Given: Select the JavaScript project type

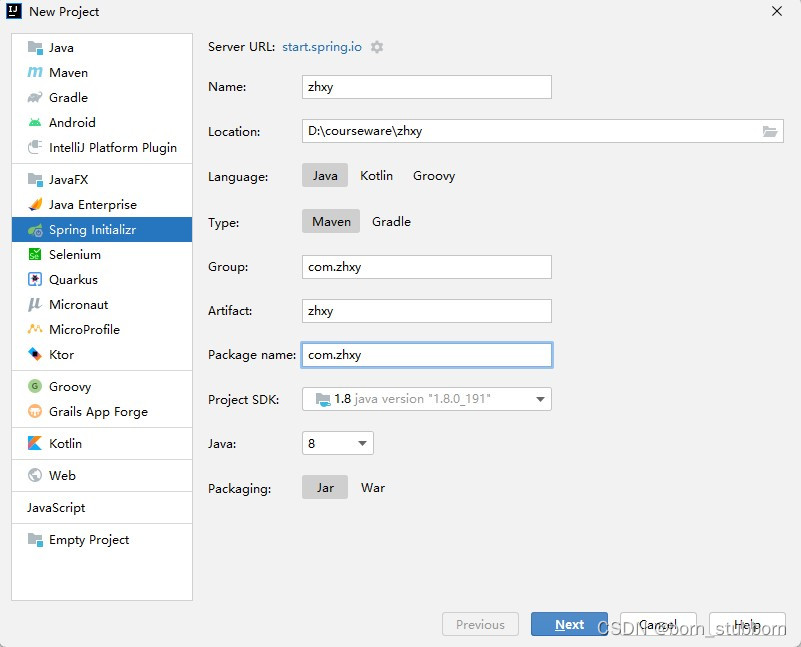Looking at the screenshot, I should 56,508.
